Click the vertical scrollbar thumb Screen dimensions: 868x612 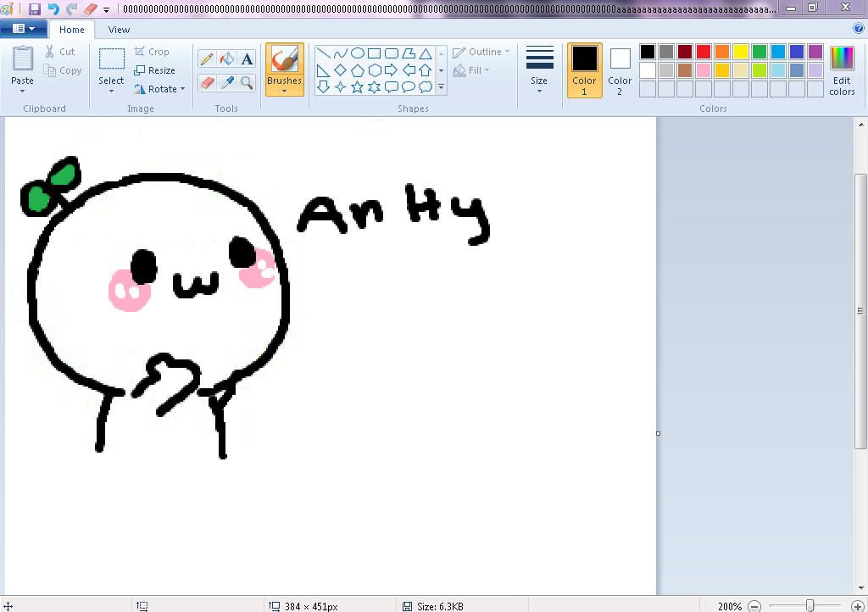pos(860,311)
